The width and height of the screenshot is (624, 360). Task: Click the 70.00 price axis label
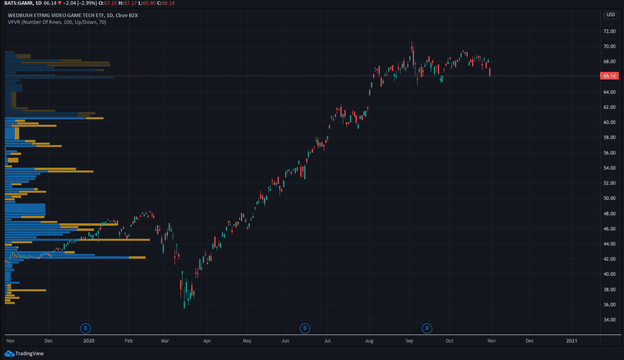609,46
